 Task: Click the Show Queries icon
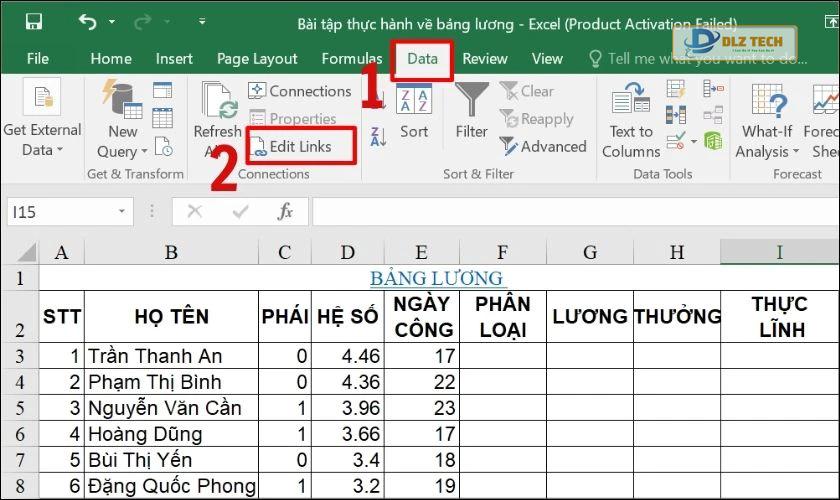tap(162, 91)
